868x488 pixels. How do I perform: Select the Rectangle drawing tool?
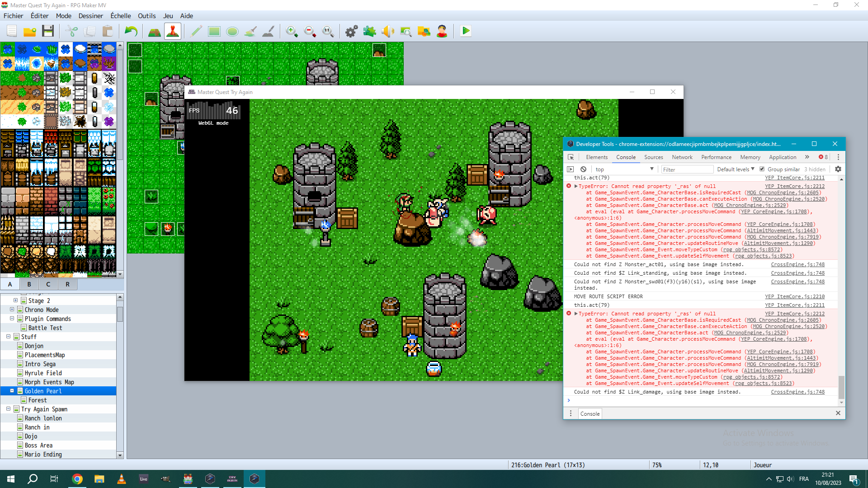point(214,31)
